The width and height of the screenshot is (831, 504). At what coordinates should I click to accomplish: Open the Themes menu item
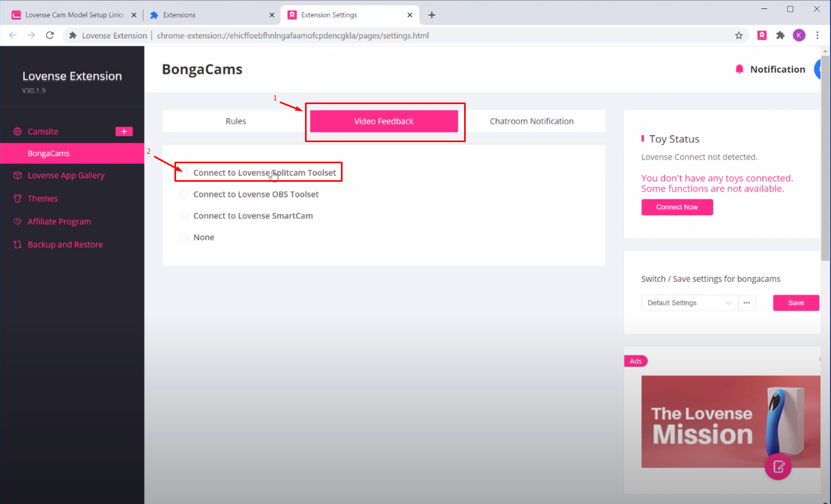click(x=43, y=199)
